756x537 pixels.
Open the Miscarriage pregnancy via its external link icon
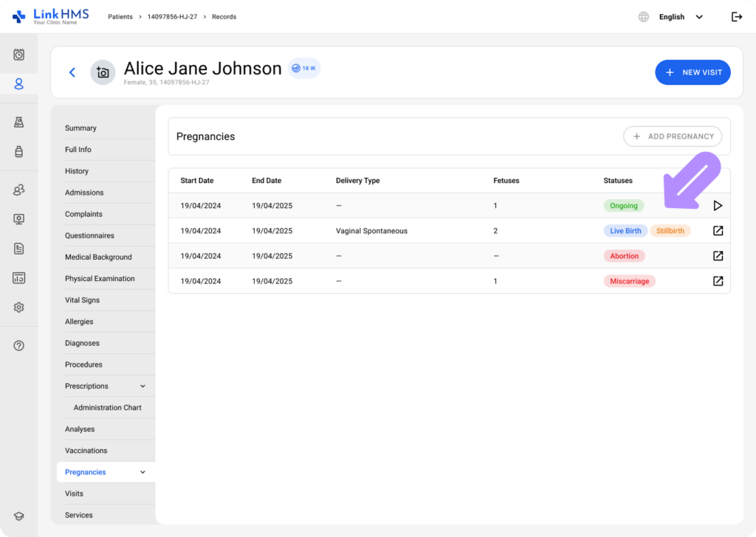717,281
